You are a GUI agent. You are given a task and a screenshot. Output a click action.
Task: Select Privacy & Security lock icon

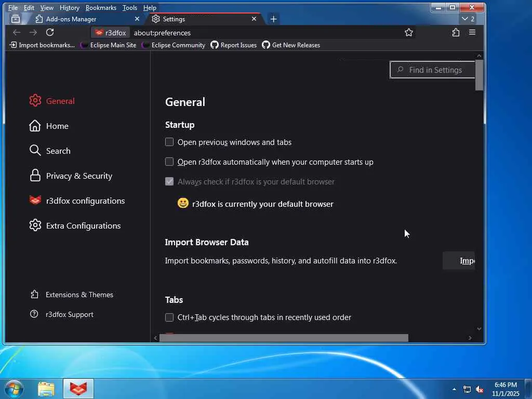(x=35, y=176)
